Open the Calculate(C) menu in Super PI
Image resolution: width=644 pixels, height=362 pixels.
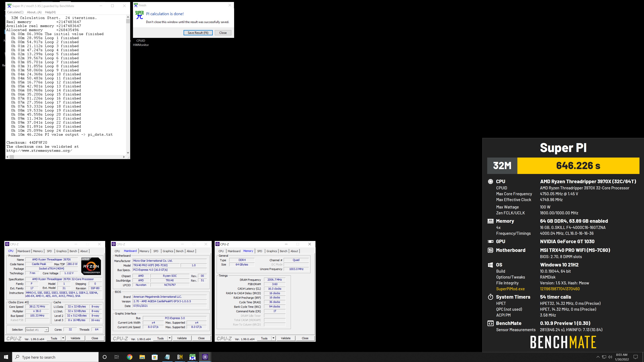pyautogui.click(x=15, y=12)
